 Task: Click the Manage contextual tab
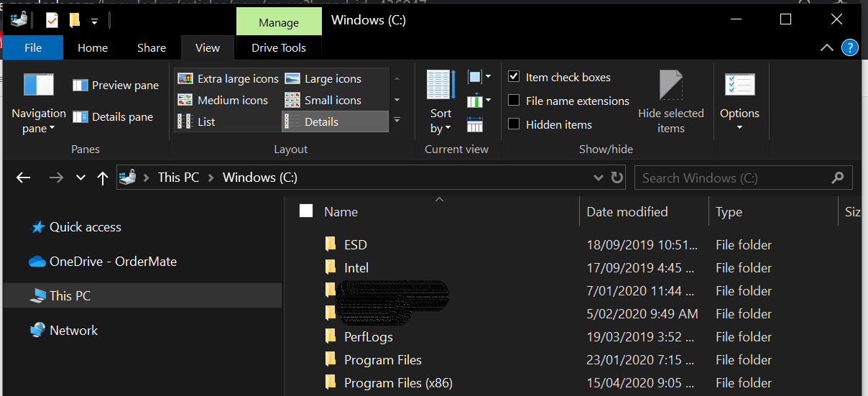[279, 22]
